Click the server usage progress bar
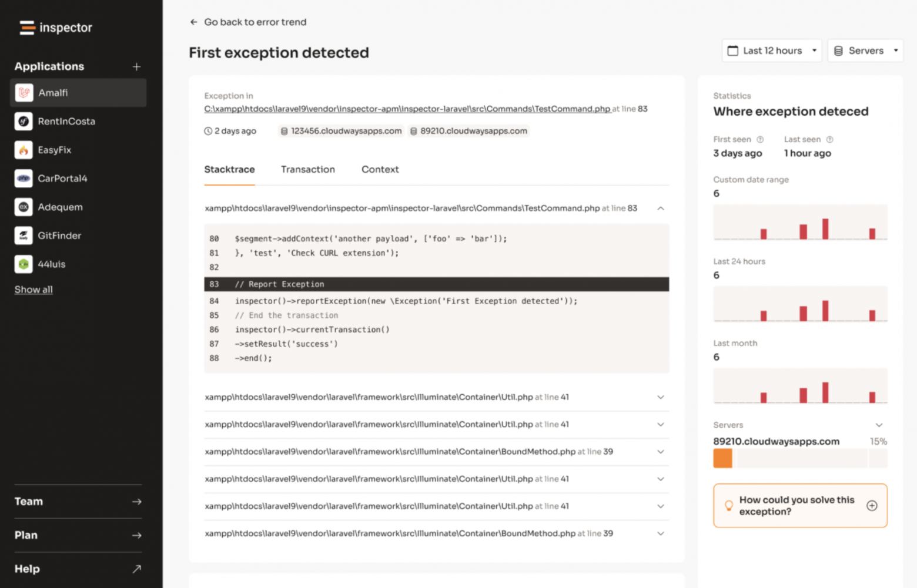The height and width of the screenshot is (588, 917). pyautogui.click(x=799, y=458)
